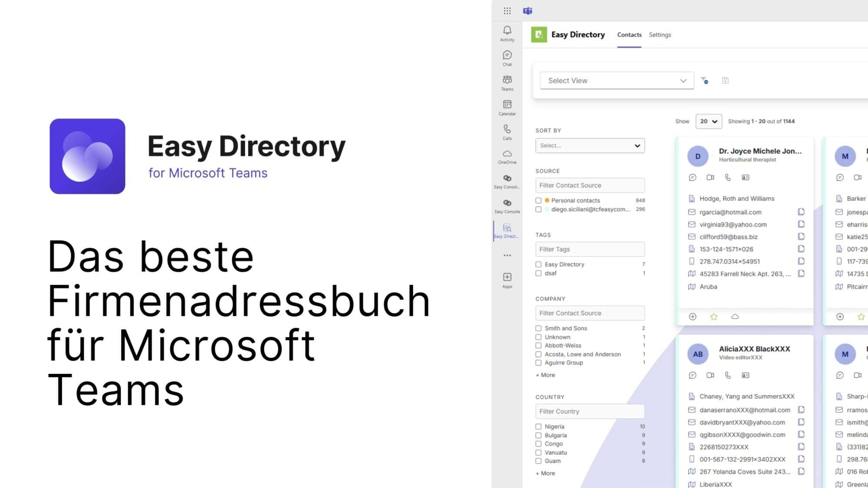Open the Sort By select dropdown
The image size is (868, 488).
tap(590, 146)
